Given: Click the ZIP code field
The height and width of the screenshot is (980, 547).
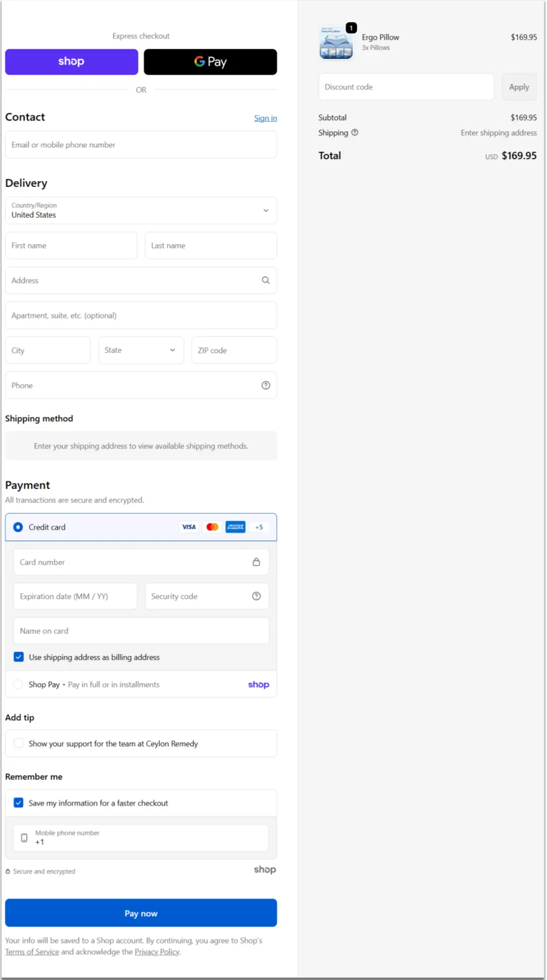Looking at the screenshot, I should pyautogui.click(x=234, y=350).
